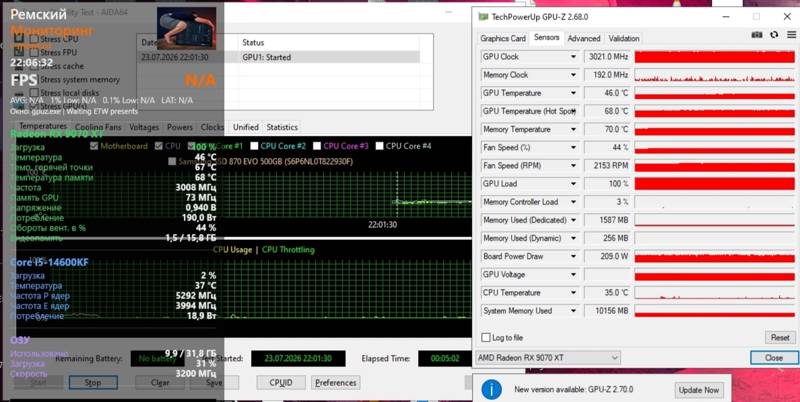This screenshot has width=800, height=402.
Task: Toggle the Motherboard temperature checkbox
Action: pyautogui.click(x=94, y=146)
